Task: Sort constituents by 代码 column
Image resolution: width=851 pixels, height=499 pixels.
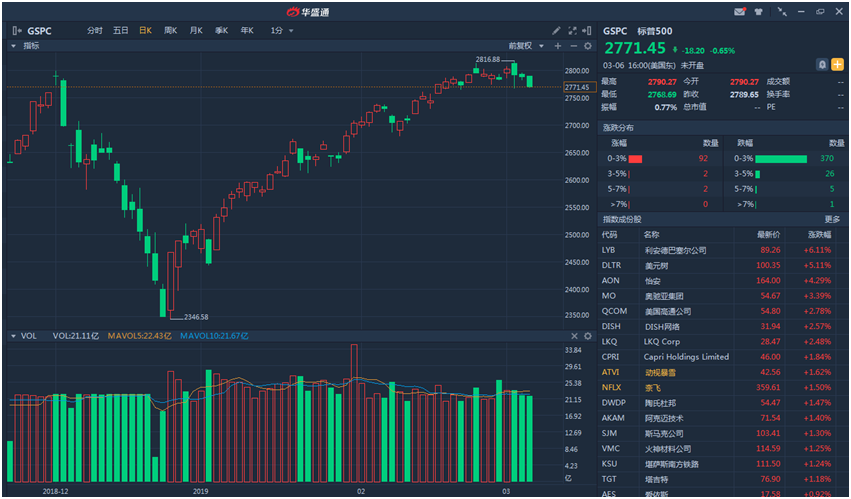Action: (609, 235)
